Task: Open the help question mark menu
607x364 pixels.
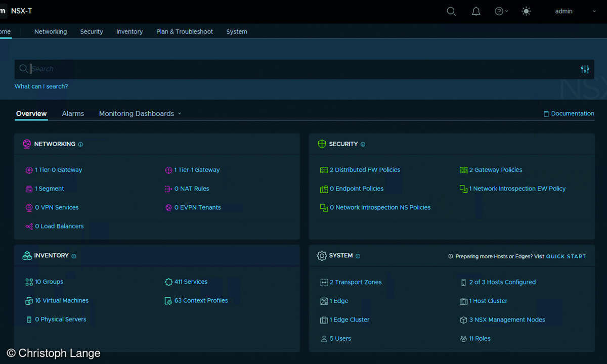Action: pos(501,11)
